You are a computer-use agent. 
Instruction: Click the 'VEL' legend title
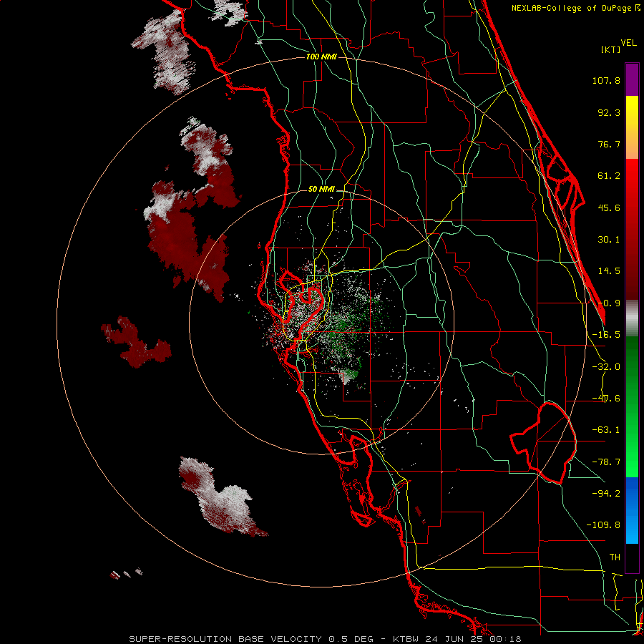[628, 43]
